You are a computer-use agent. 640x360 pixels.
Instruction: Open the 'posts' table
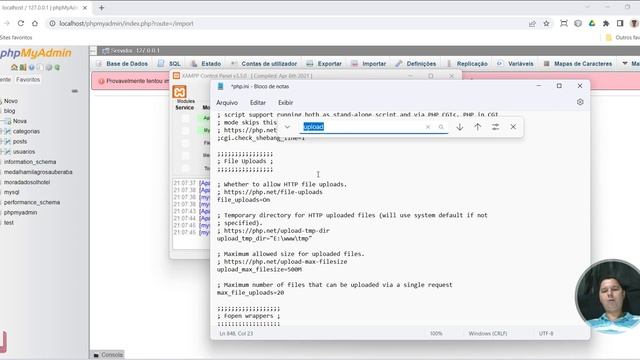[20, 142]
